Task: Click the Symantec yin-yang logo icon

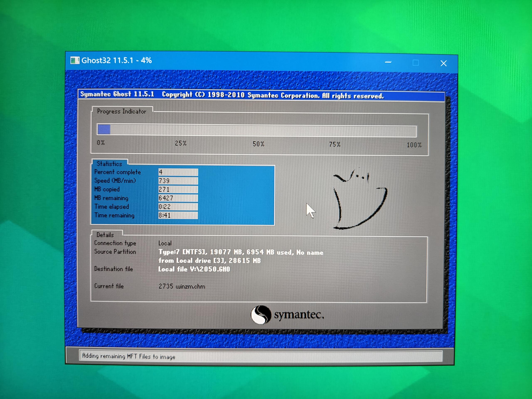Action: click(x=261, y=315)
